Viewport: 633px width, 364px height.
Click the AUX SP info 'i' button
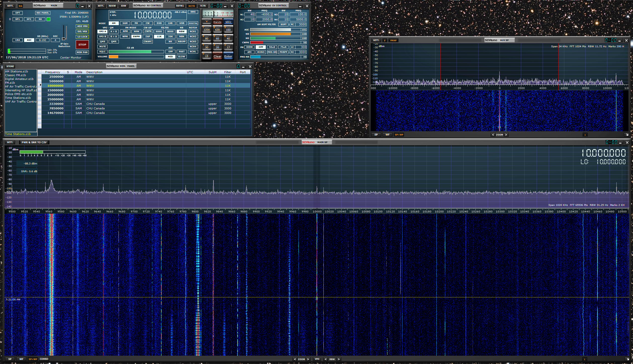click(585, 135)
